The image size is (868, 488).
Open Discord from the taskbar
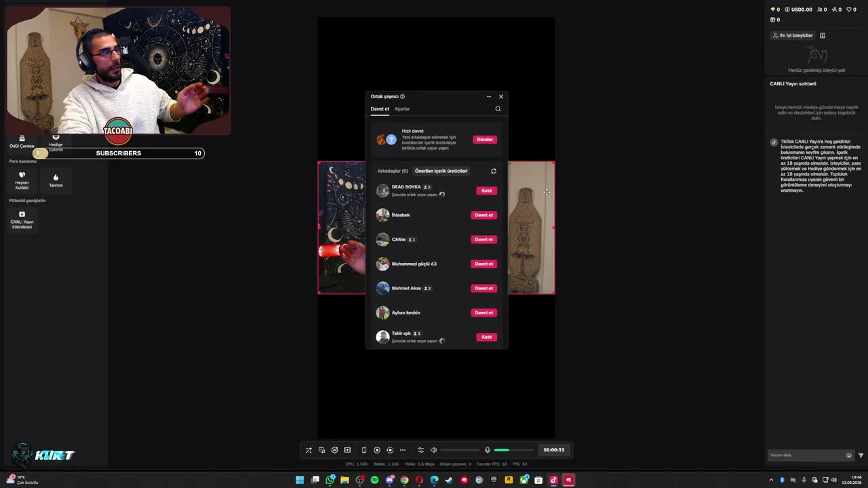coord(390,480)
